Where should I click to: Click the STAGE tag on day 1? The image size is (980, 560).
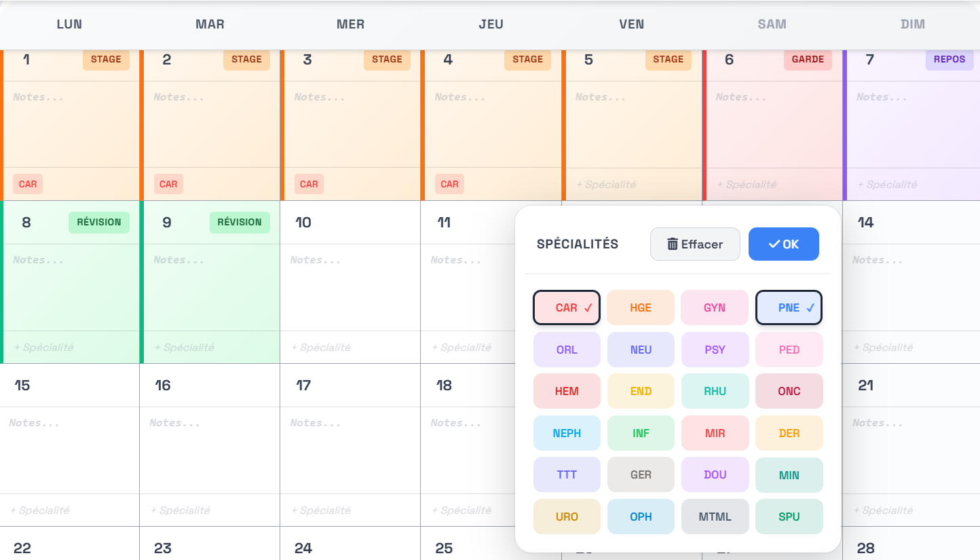coord(106,60)
